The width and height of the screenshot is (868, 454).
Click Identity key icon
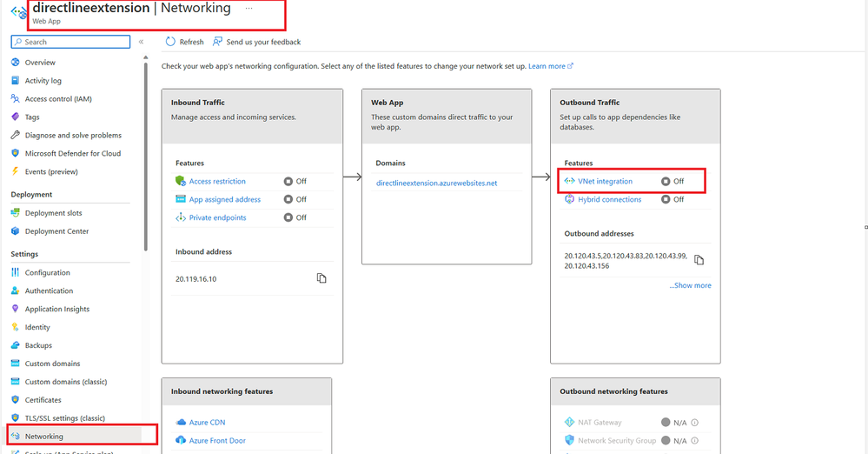pos(15,328)
